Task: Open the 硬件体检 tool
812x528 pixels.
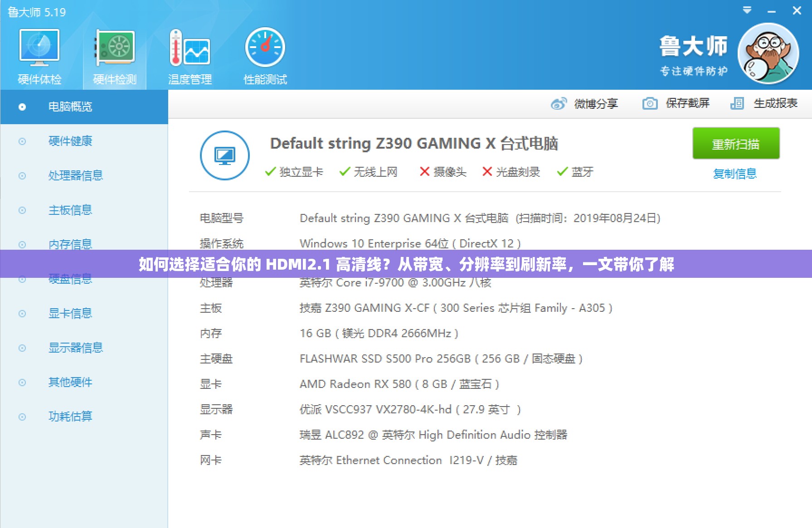Action: click(39, 54)
